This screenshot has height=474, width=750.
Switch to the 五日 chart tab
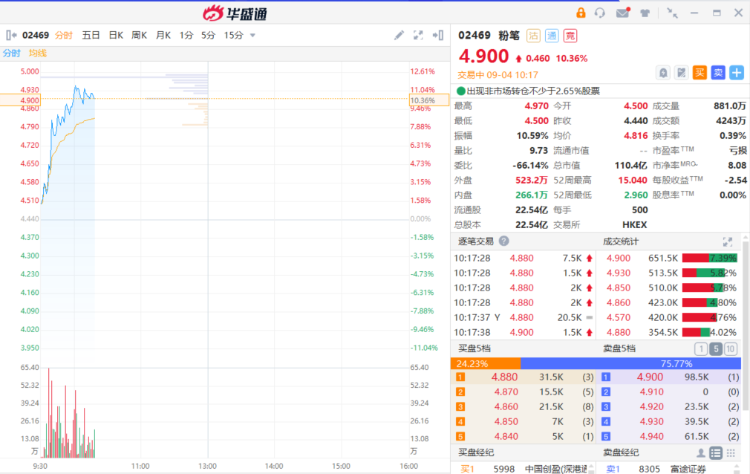[91, 35]
